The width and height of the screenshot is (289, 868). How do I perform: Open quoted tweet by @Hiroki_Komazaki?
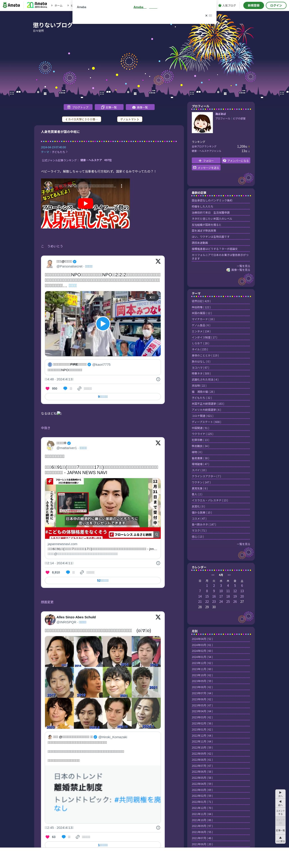103,778
